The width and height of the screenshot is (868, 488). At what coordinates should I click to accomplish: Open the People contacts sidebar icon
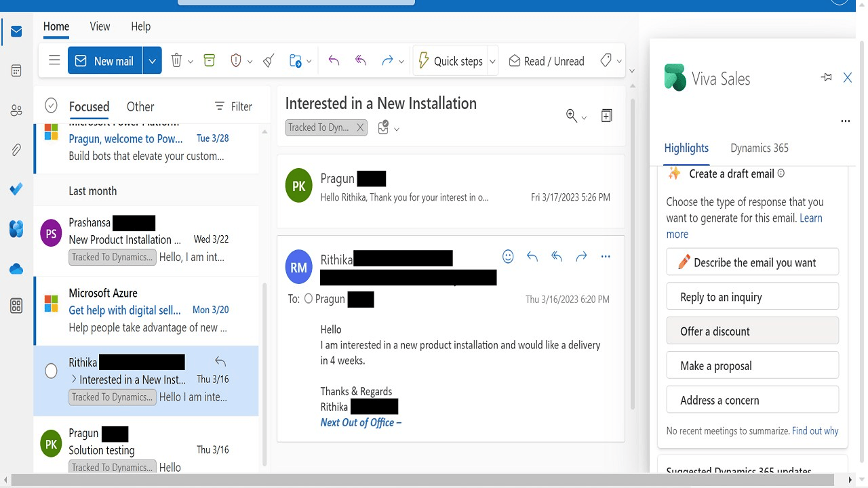click(x=16, y=110)
